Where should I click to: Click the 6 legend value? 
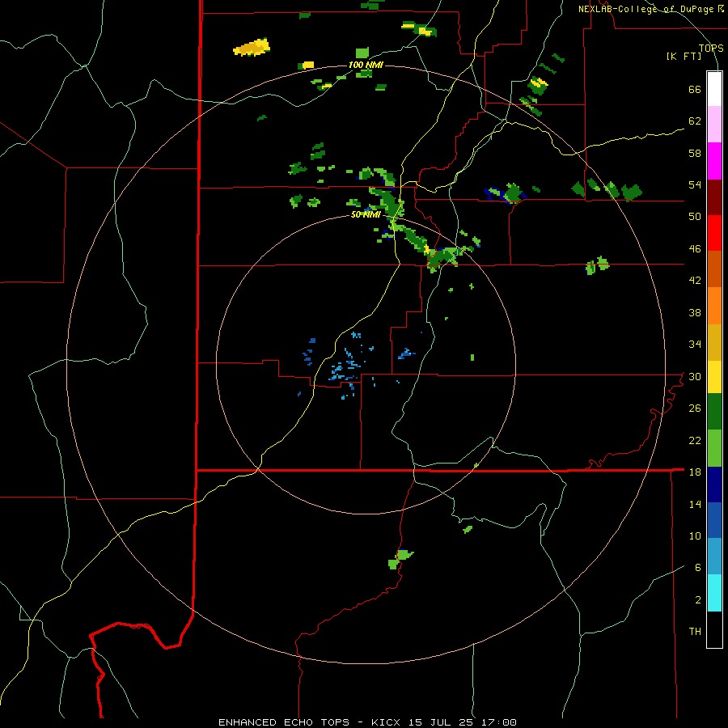pos(698,568)
